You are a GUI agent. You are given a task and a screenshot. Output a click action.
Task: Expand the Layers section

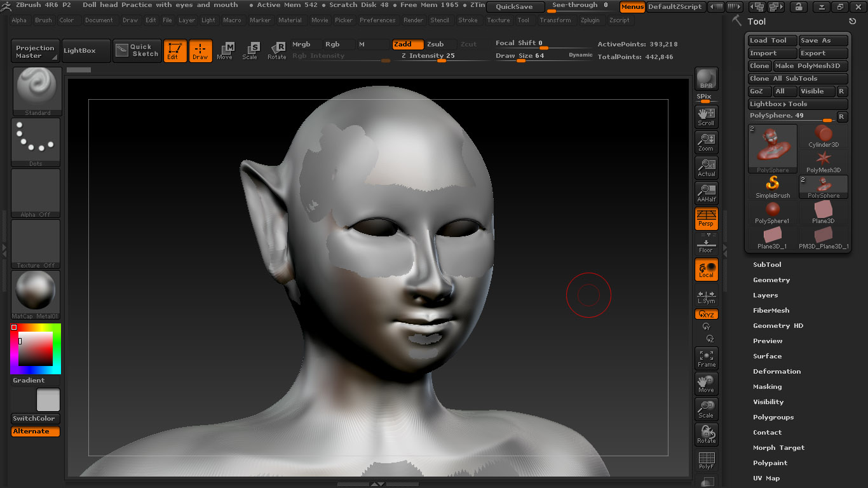point(766,295)
